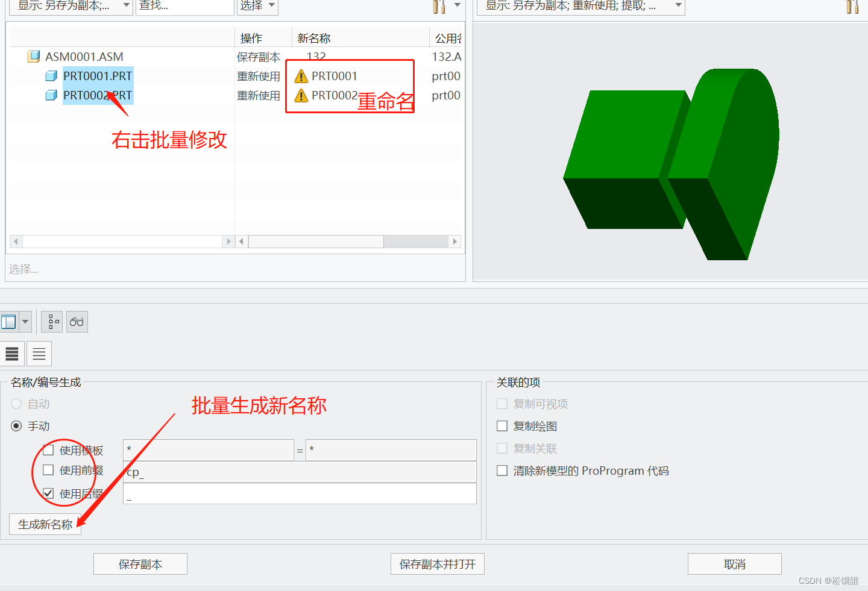
Task: Click common name cell 132.A
Action: coord(447,57)
